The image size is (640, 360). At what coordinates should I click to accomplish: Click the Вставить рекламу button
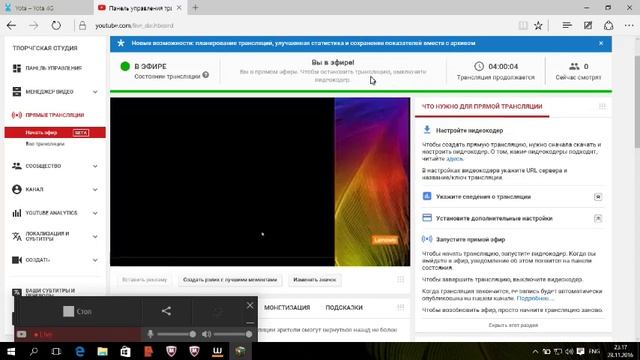click(144, 280)
